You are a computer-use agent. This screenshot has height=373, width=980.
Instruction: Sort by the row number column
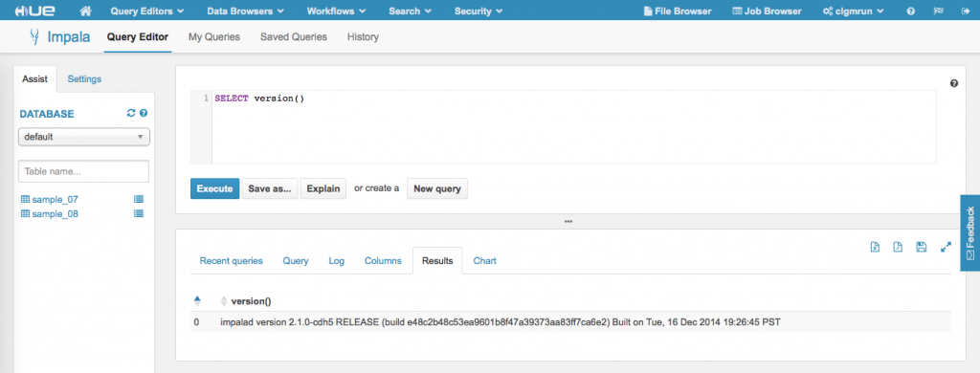pos(197,301)
